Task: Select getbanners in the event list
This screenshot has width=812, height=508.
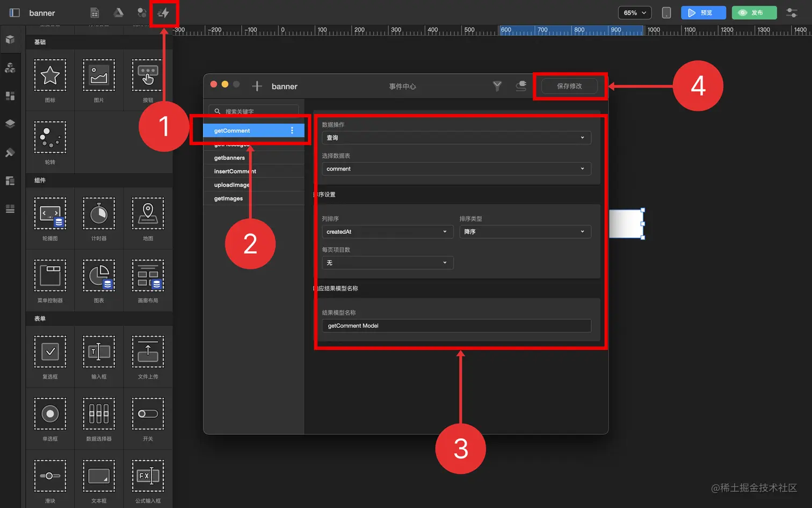Action: point(253,158)
